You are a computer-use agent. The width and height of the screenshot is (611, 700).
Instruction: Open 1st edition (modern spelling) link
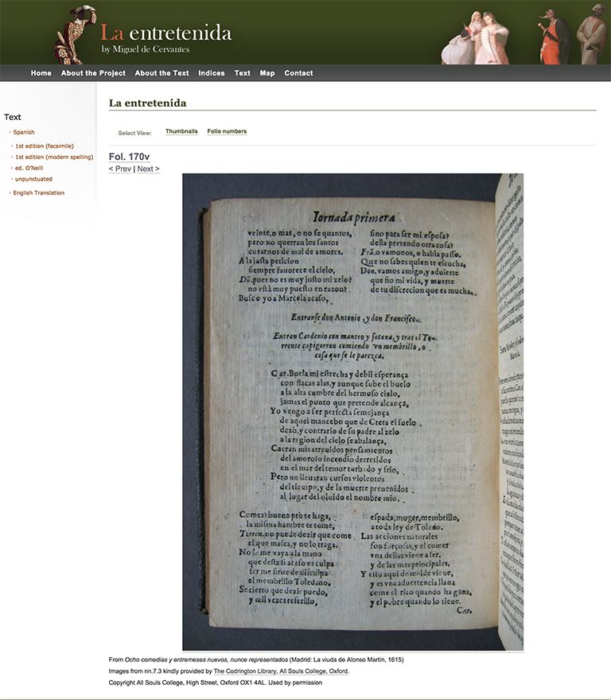[54, 157]
